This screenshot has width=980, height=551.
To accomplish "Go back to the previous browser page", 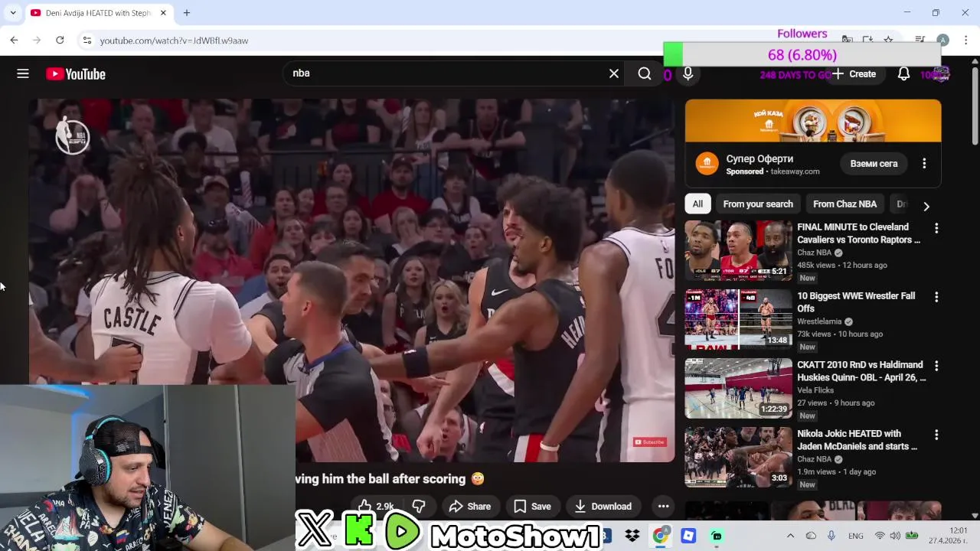I will (x=14, y=40).
